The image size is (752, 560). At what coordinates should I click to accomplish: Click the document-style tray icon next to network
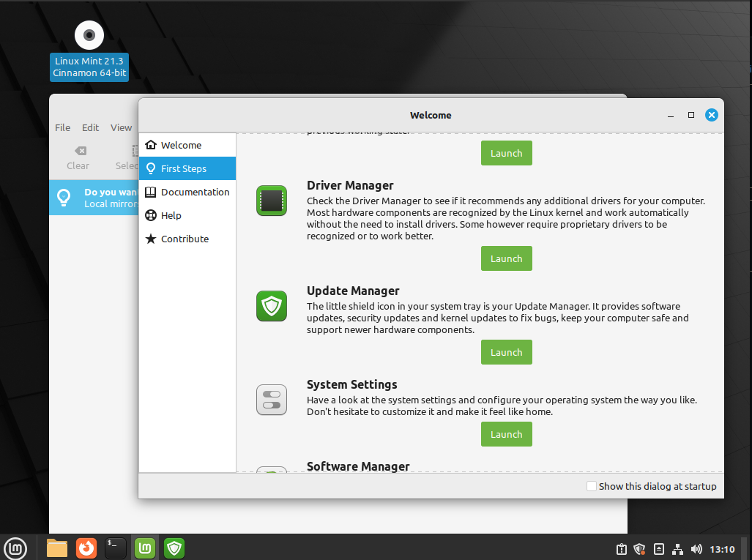659,549
